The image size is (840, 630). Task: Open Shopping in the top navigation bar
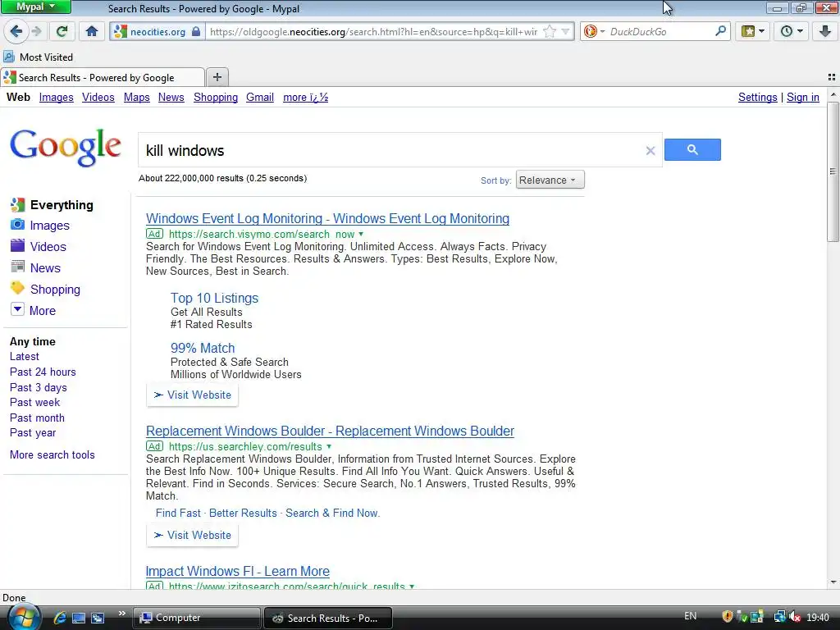[216, 97]
